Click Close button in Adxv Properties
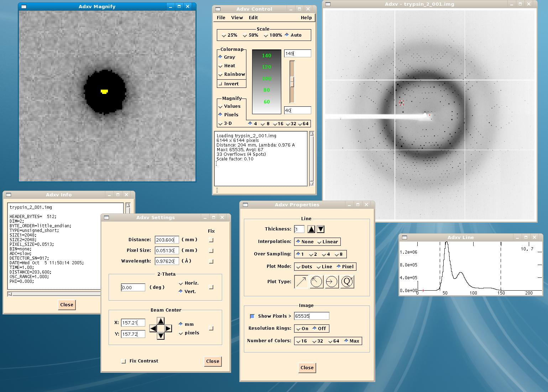This screenshot has height=392, width=548. point(307,368)
